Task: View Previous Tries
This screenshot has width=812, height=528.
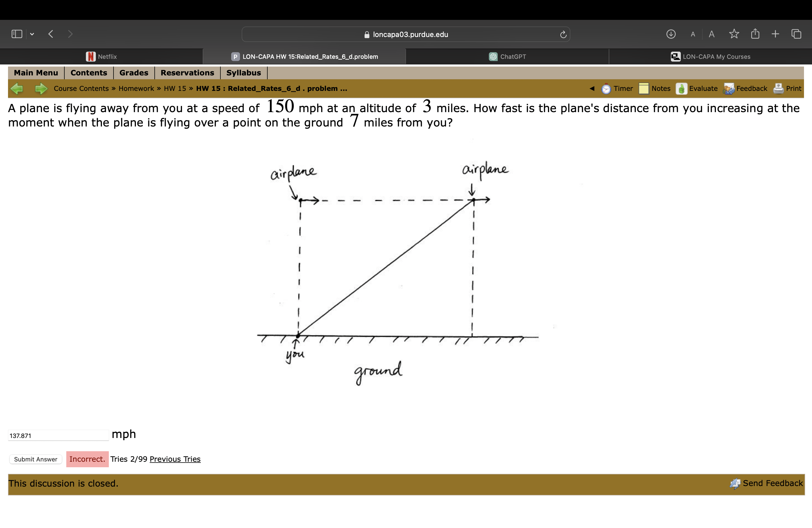Action: 175,459
